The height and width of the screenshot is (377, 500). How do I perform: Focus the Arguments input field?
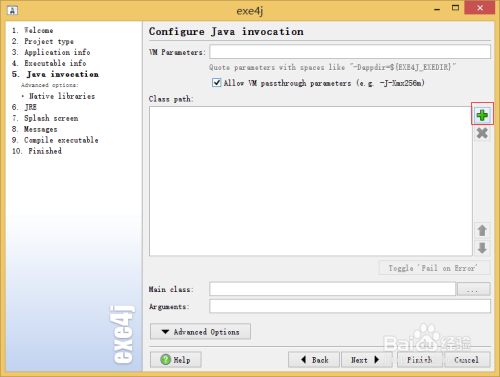click(x=350, y=306)
